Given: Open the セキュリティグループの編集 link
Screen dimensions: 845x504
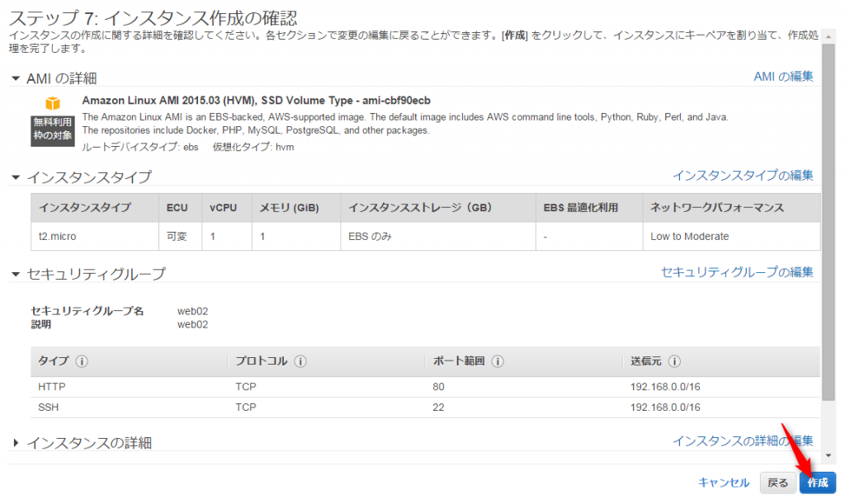Looking at the screenshot, I should click(737, 272).
